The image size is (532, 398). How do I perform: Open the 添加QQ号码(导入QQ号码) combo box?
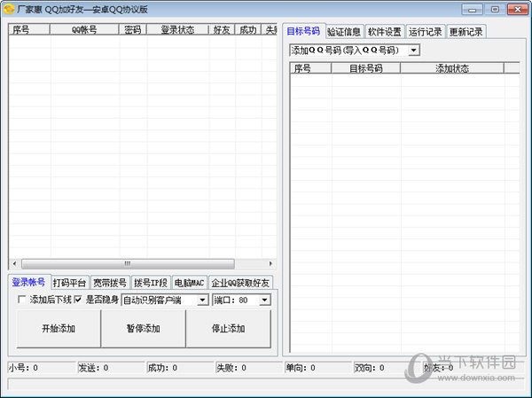414,51
